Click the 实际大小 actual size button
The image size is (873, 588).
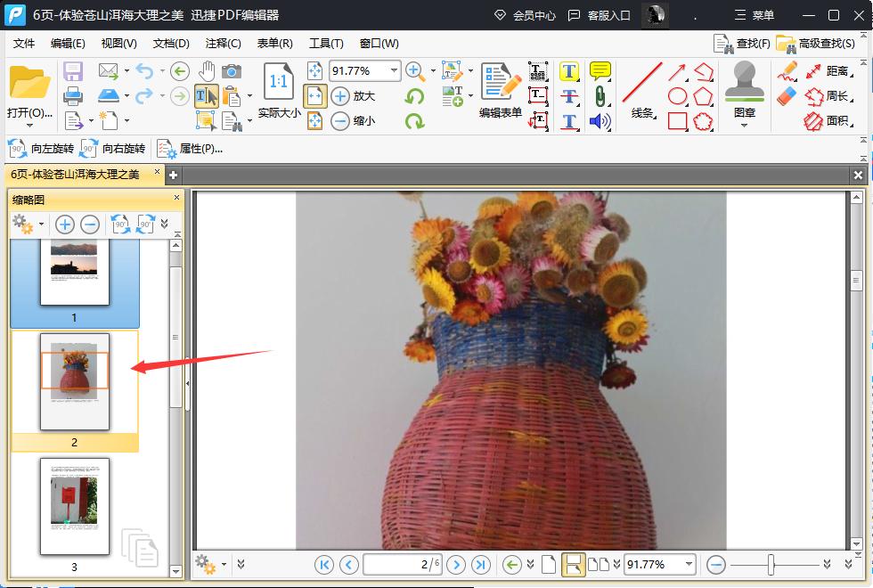(279, 89)
